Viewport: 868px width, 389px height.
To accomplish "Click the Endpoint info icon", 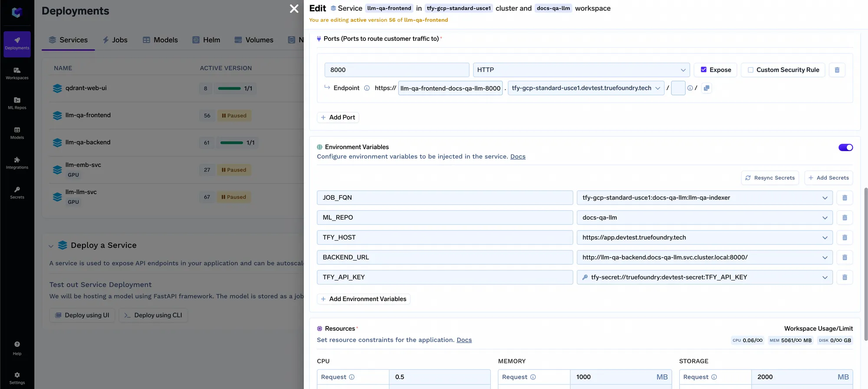I will [367, 88].
